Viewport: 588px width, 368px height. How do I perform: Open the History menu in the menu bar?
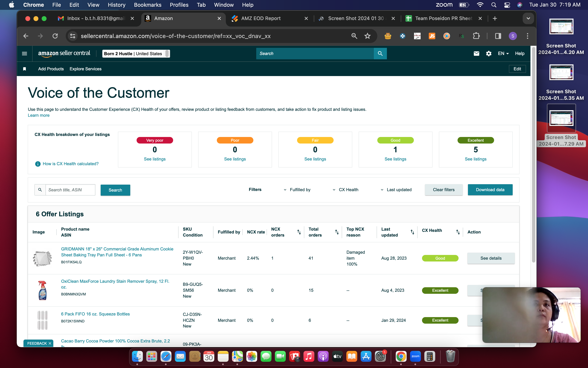pyautogui.click(x=117, y=5)
